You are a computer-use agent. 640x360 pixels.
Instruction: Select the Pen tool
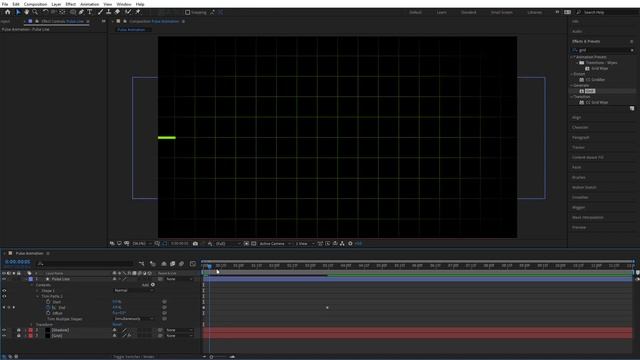81,12
